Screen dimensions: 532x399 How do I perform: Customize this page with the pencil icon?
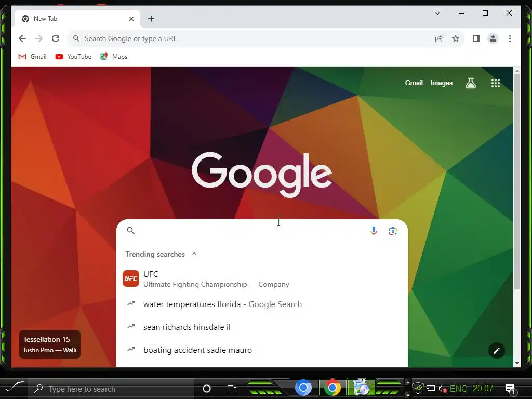(497, 351)
